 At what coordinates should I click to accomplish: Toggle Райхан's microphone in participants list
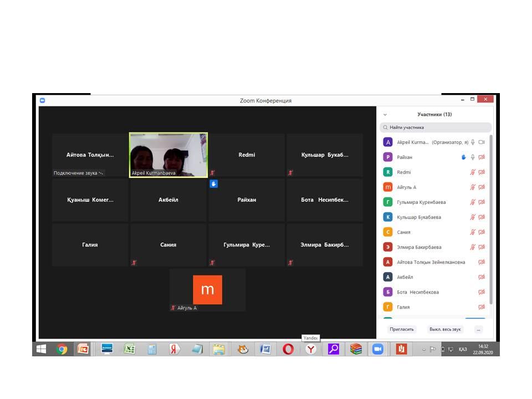pyautogui.click(x=473, y=157)
